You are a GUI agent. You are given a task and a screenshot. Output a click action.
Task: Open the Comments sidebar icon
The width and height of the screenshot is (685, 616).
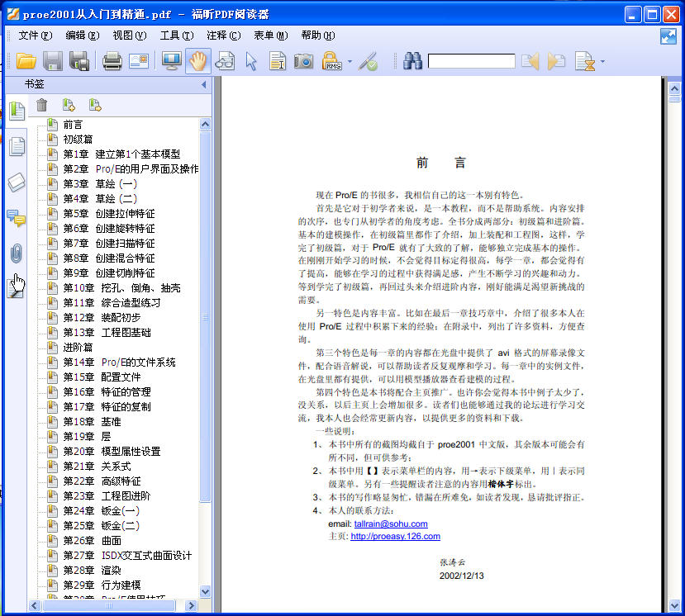(17, 218)
